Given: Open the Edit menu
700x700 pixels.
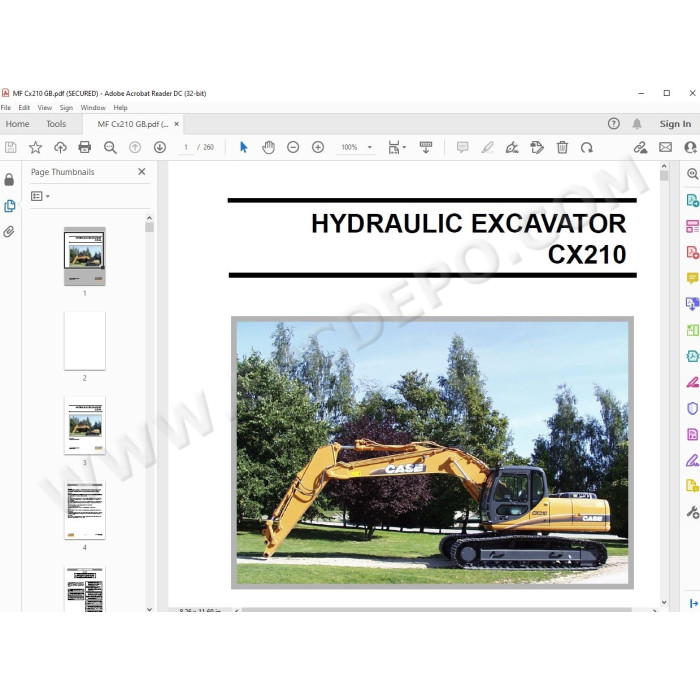Looking at the screenshot, I should point(24,108).
